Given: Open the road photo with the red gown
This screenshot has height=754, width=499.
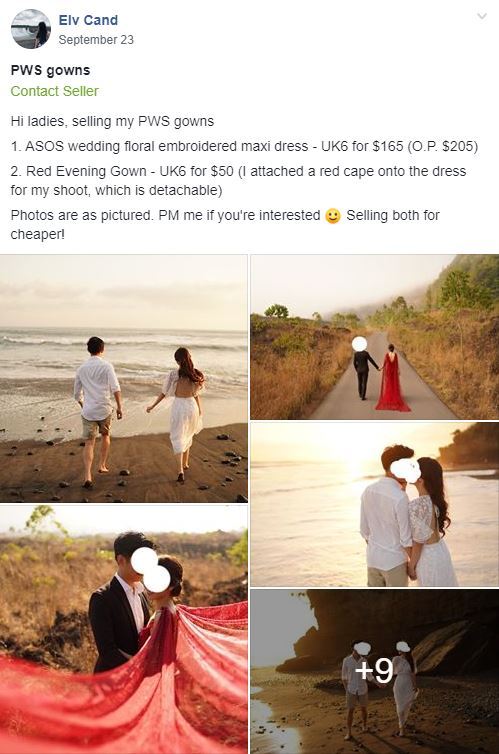Looking at the screenshot, I should (374, 337).
